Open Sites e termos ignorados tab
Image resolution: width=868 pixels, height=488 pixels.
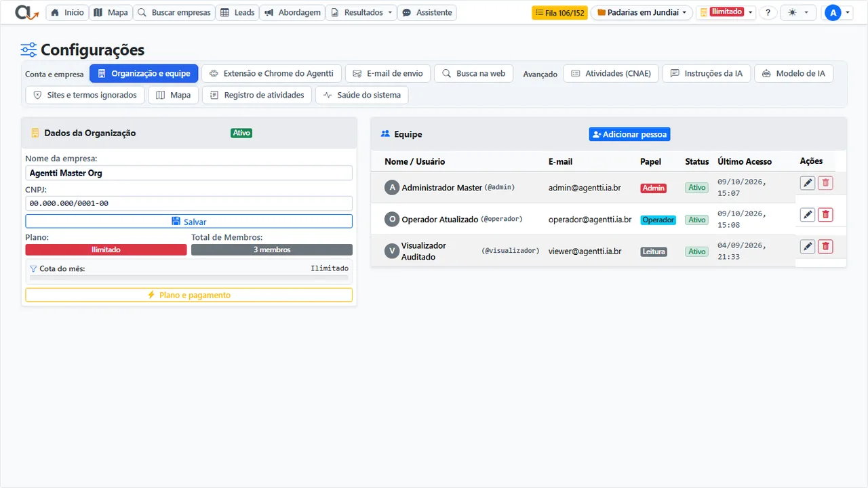(x=85, y=95)
